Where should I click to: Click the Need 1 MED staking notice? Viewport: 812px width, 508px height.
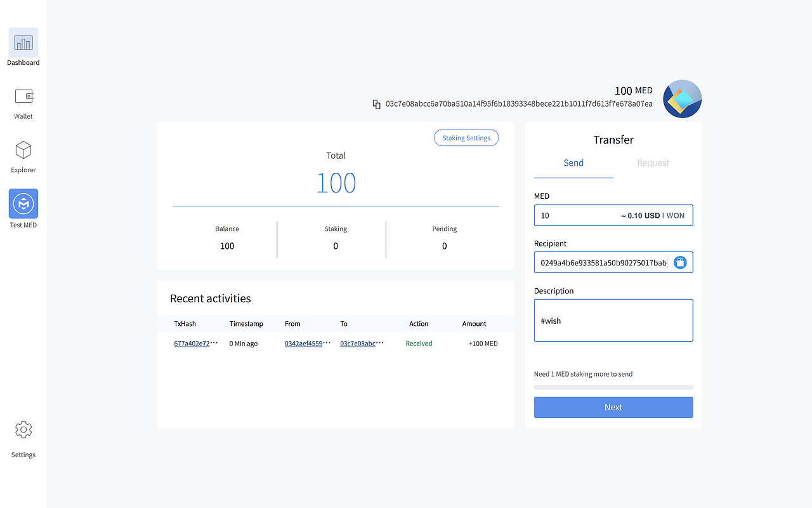[584, 374]
